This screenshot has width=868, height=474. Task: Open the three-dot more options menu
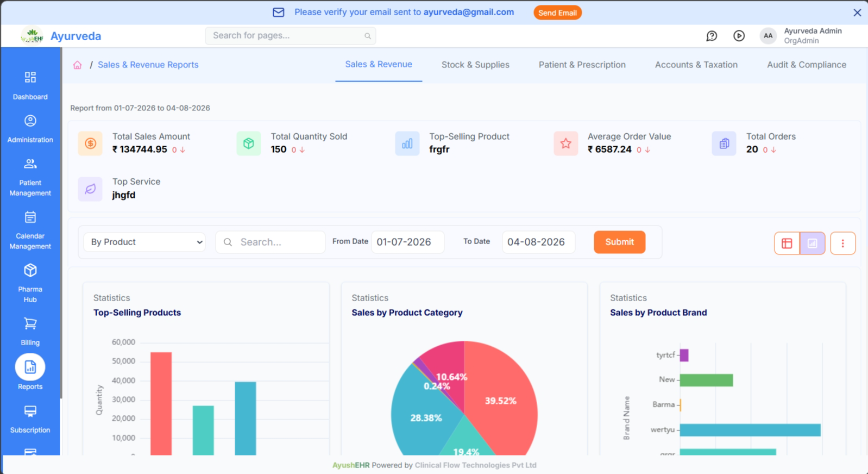point(843,243)
